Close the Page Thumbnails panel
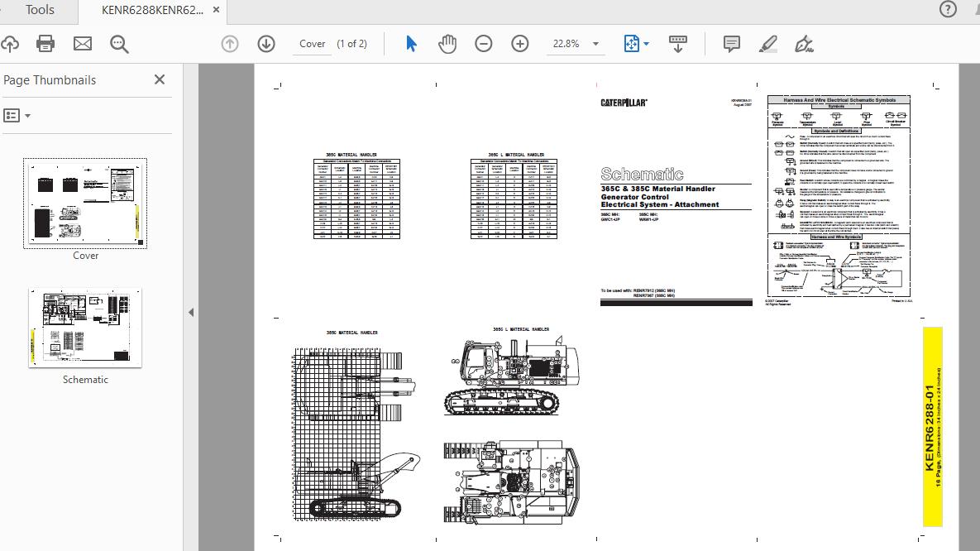 [x=159, y=79]
